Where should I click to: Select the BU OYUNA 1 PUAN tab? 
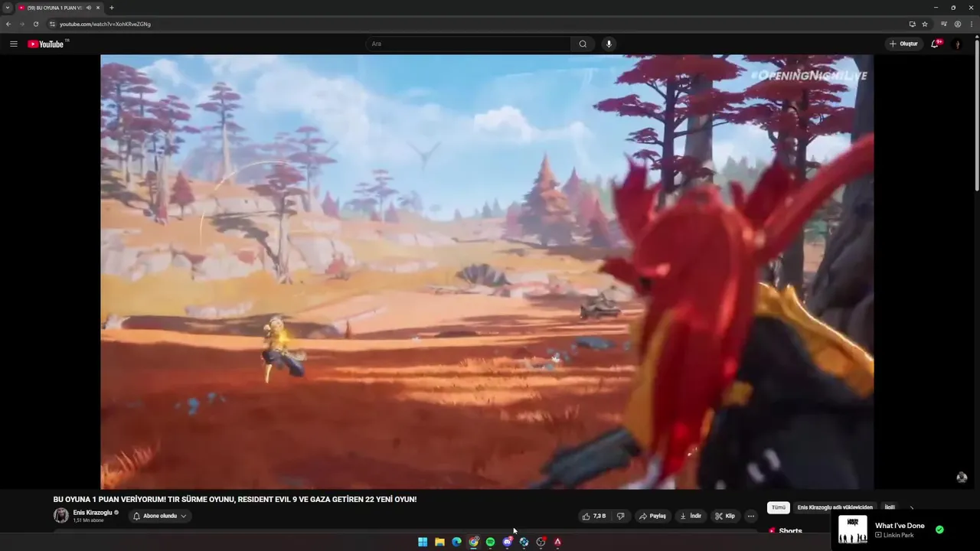coord(54,8)
